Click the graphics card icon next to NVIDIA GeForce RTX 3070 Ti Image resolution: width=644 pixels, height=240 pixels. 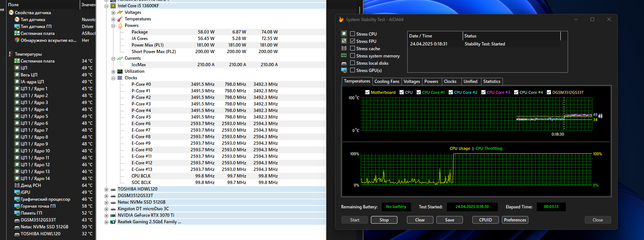(x=113, y=216)
